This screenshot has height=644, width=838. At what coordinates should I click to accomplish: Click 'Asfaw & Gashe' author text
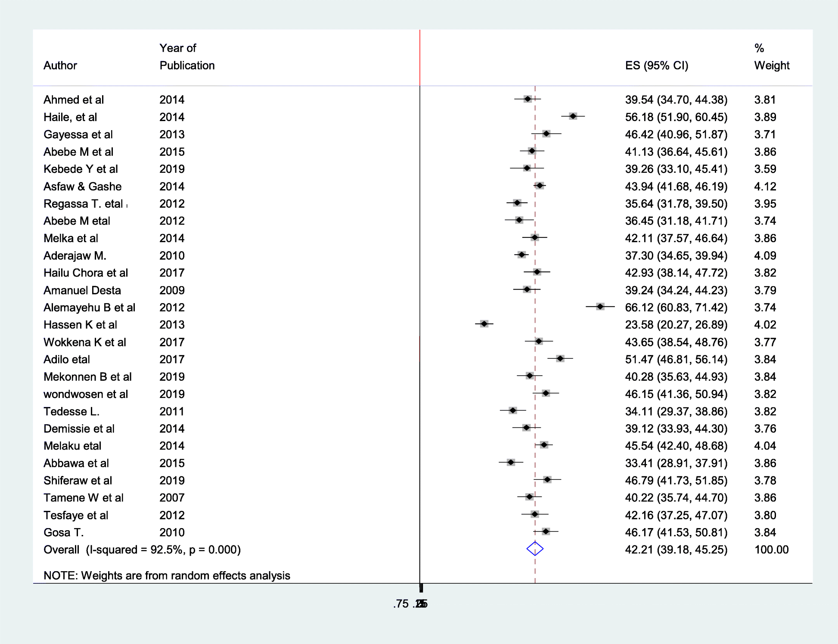tap(83, 187)
